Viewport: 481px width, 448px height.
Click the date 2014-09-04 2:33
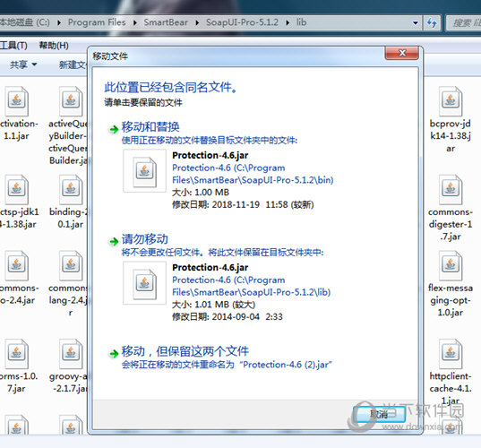pyautogui.click(x=247, y=316)
